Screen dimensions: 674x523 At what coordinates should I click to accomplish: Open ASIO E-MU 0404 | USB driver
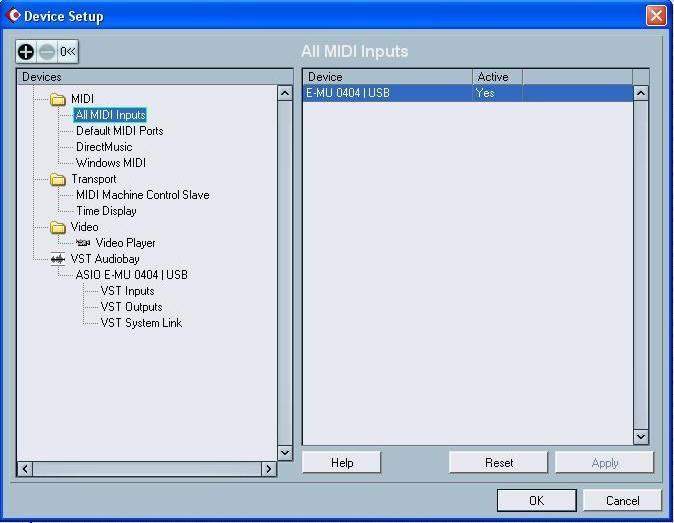coord(132,275)
